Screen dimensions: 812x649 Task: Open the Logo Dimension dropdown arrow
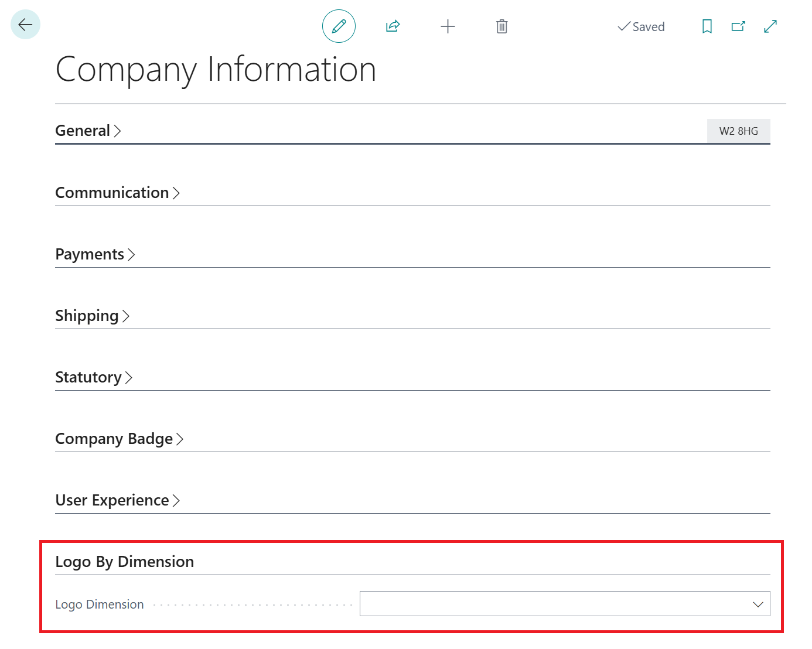coord(758,604)
